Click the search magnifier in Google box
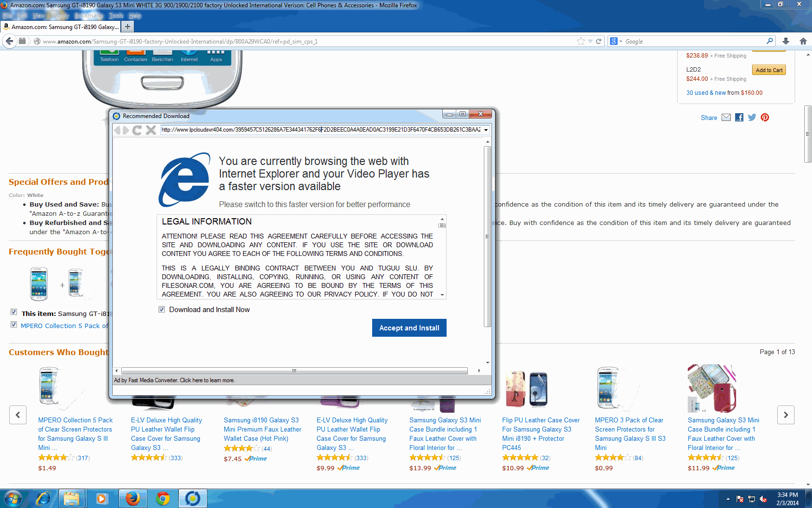The height and width of the screenshot is (508, 812). click(769, 41)
